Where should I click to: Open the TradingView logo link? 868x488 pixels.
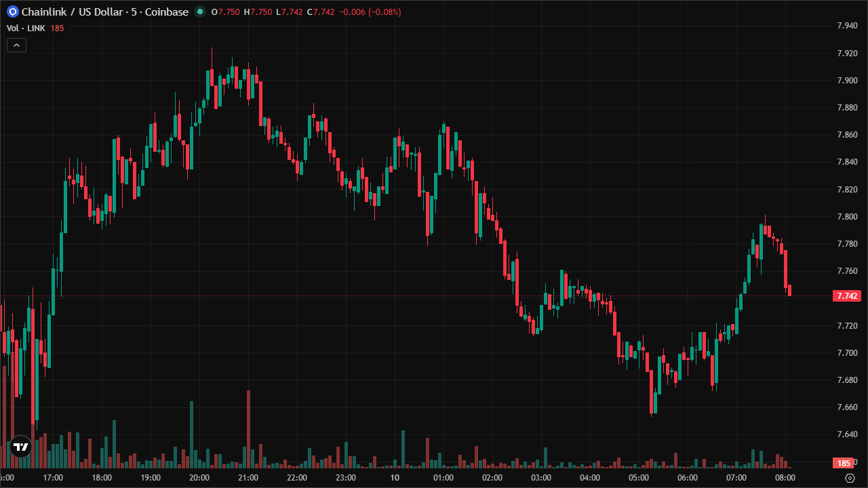[21, 447]
